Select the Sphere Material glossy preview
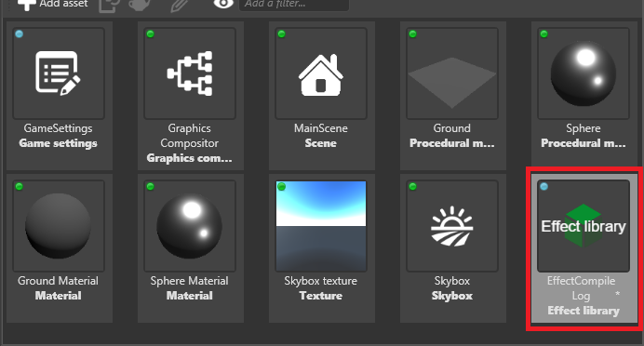The width and height of the screenshot is (644, 346). (x=190, y=226)
